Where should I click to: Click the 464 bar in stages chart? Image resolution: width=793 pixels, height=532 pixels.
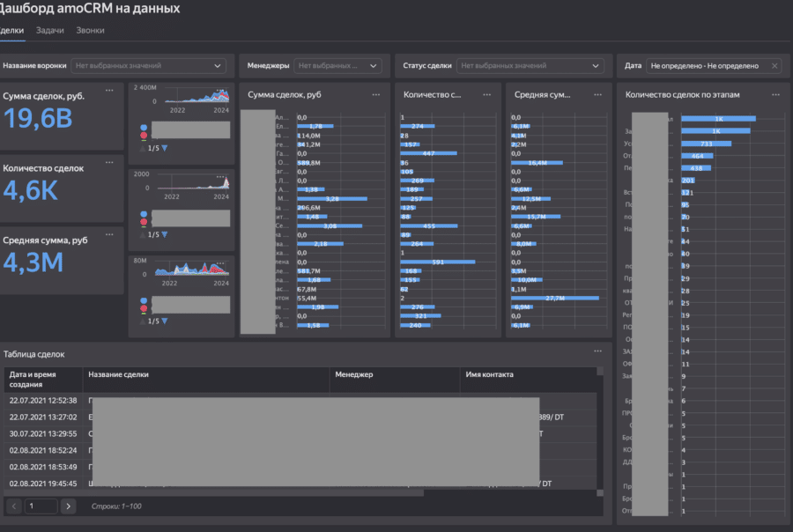pyautogui.click(x=698, y=156)
